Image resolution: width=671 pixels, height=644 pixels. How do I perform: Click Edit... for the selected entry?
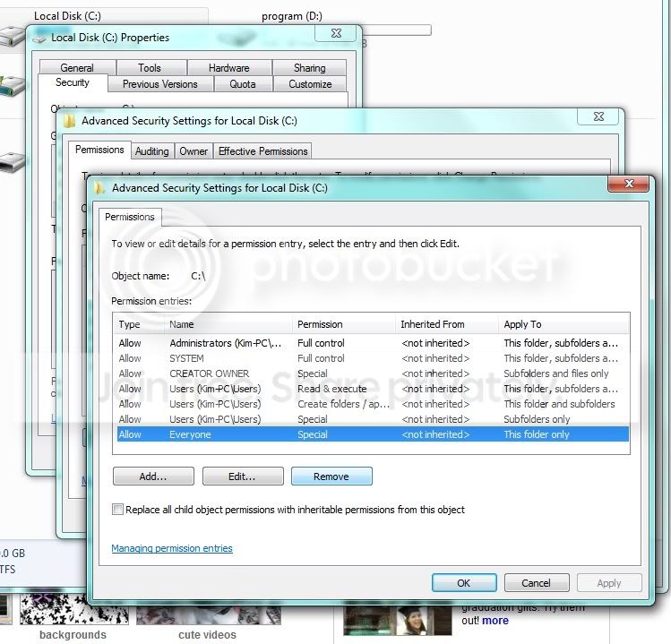point(243,477)
